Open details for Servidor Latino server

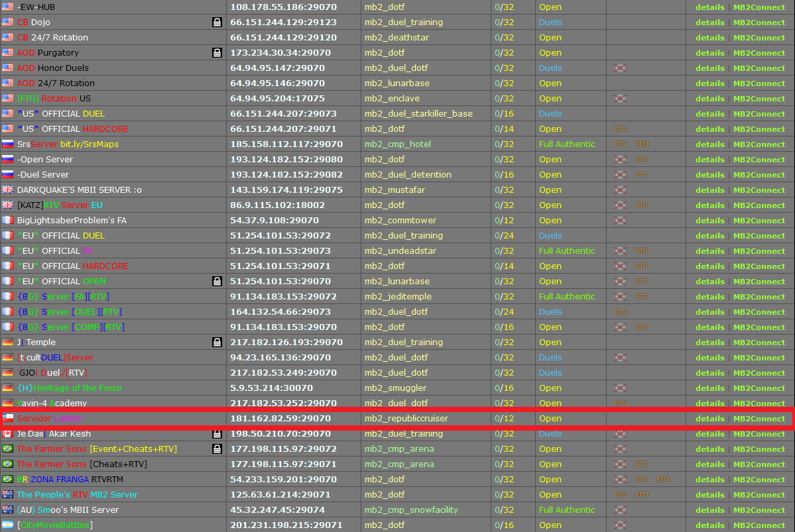(709, 419)
